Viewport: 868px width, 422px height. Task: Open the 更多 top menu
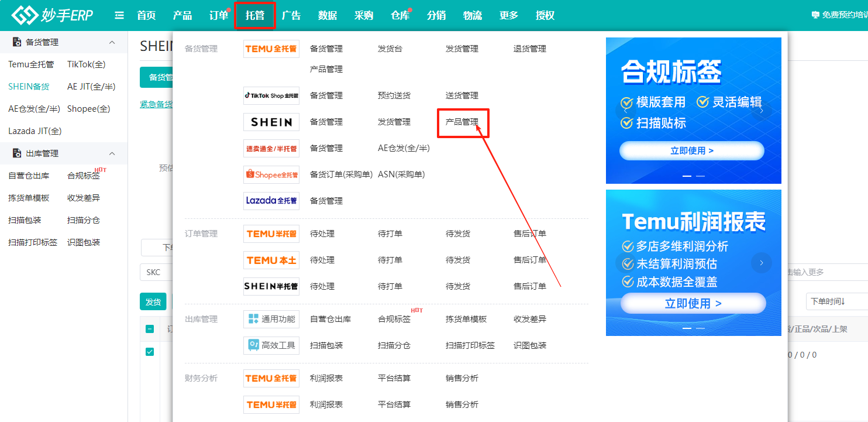point(509,16)
